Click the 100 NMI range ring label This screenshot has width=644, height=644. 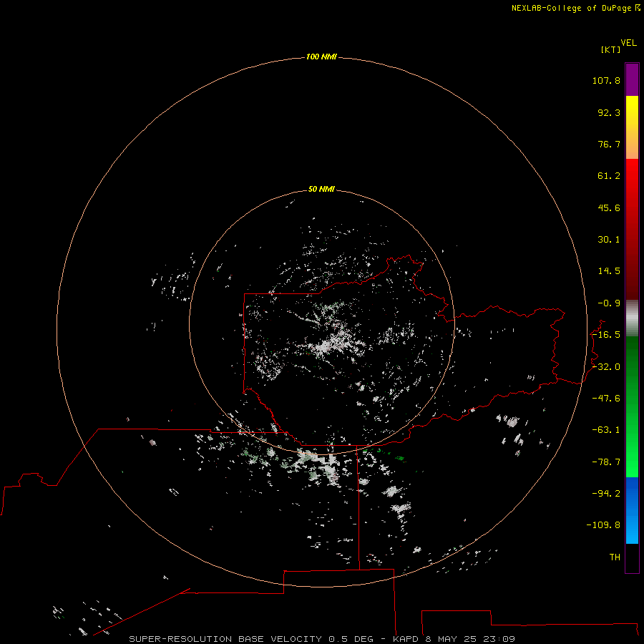(321, 57)
